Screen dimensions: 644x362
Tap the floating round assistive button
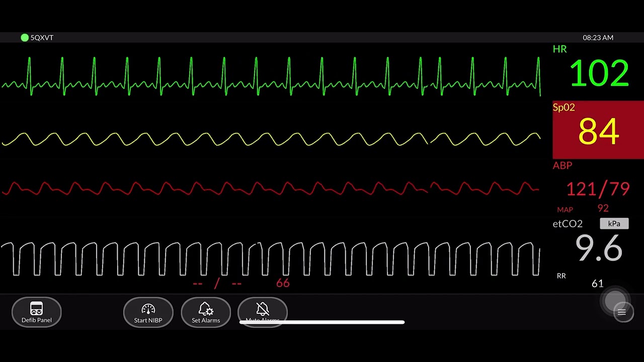[x=615, y=300]
